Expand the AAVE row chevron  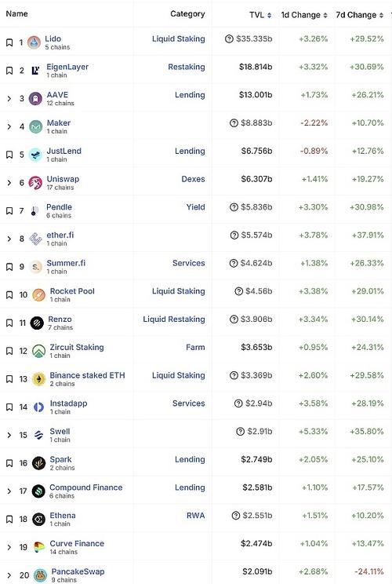click(9, 99)
